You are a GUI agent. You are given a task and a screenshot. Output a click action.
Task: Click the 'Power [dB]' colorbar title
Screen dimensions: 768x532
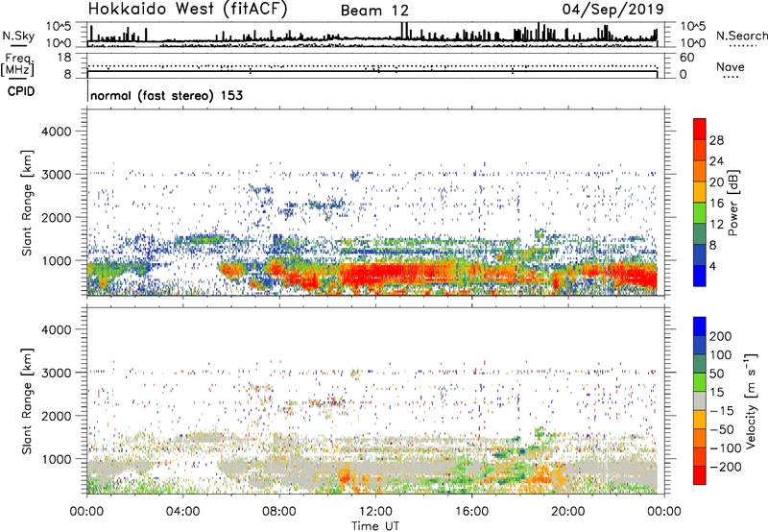coord(733,203)
